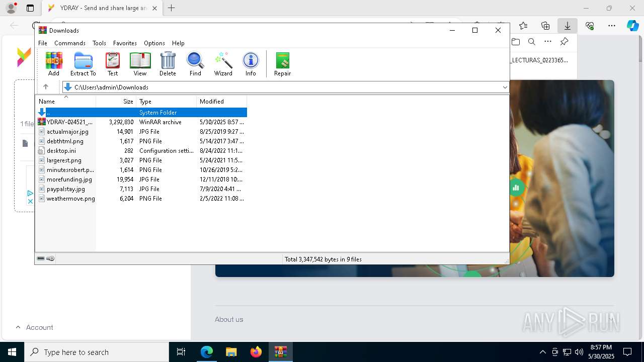This screenshot has height=362, width=644.
Task: Sort by Name column header
Action: [65, 102]
